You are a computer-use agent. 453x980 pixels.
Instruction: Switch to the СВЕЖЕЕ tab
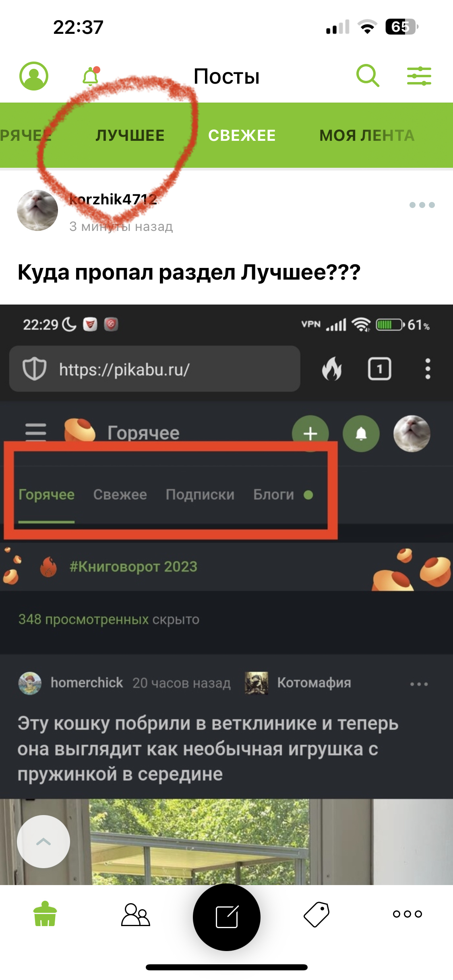pos(242,136)
